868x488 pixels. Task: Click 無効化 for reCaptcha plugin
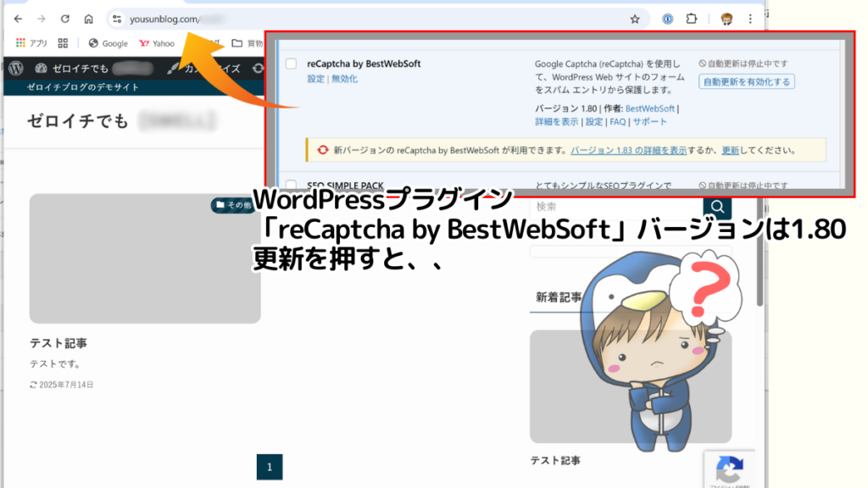[x=344, y=79]
